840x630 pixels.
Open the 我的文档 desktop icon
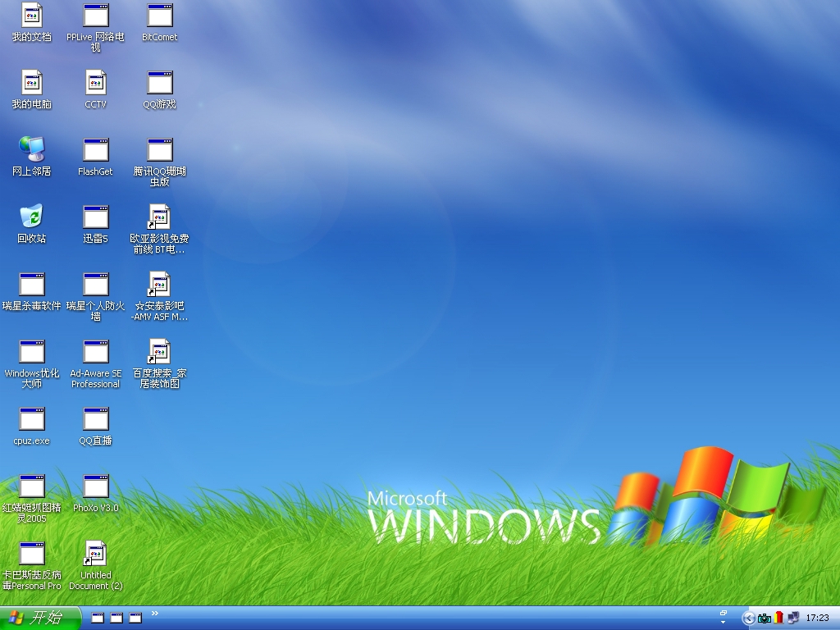(31, 16)
